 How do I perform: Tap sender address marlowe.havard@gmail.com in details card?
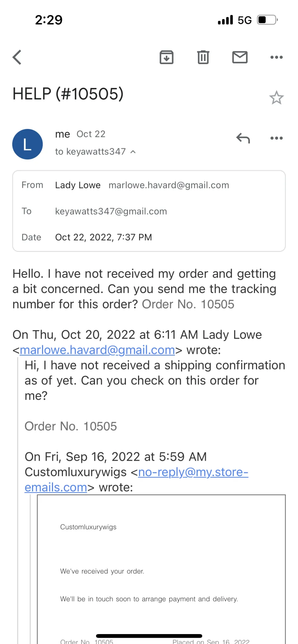pos(169,185)
